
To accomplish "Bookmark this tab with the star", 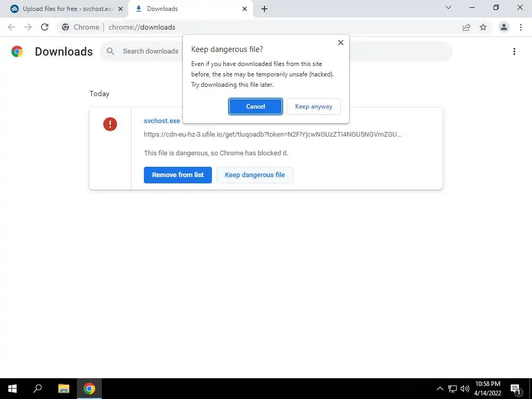I will (x=483, y=27).
